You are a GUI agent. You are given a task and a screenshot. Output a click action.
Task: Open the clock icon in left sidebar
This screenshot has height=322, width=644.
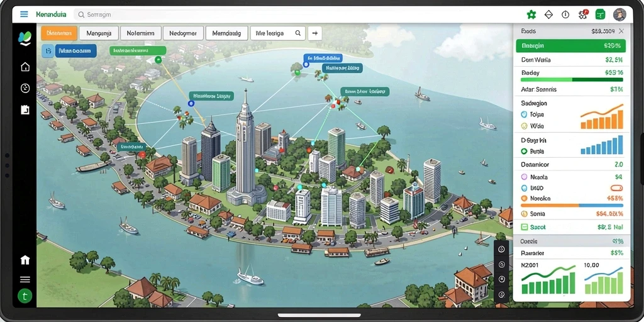(25, 88)
